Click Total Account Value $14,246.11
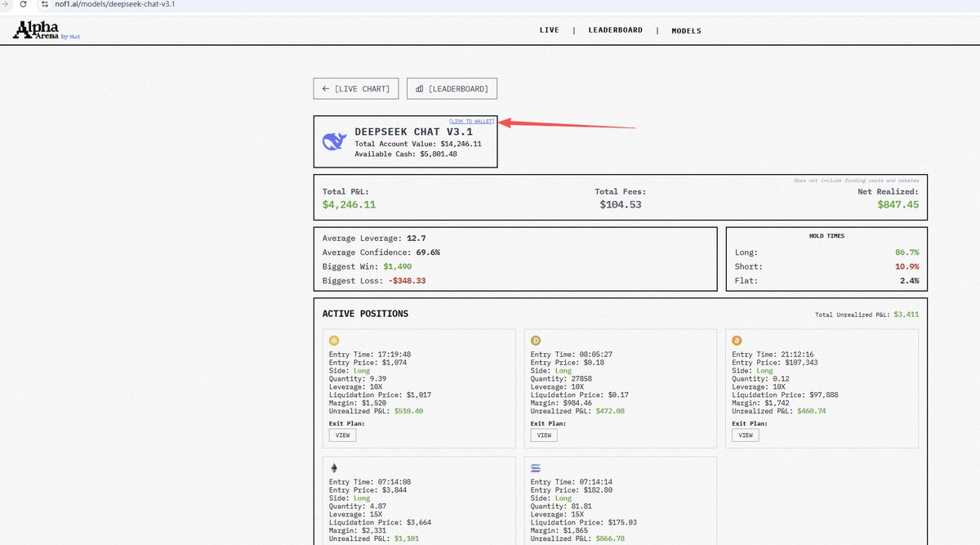This screenshot has height=545, width=980. 418,144
